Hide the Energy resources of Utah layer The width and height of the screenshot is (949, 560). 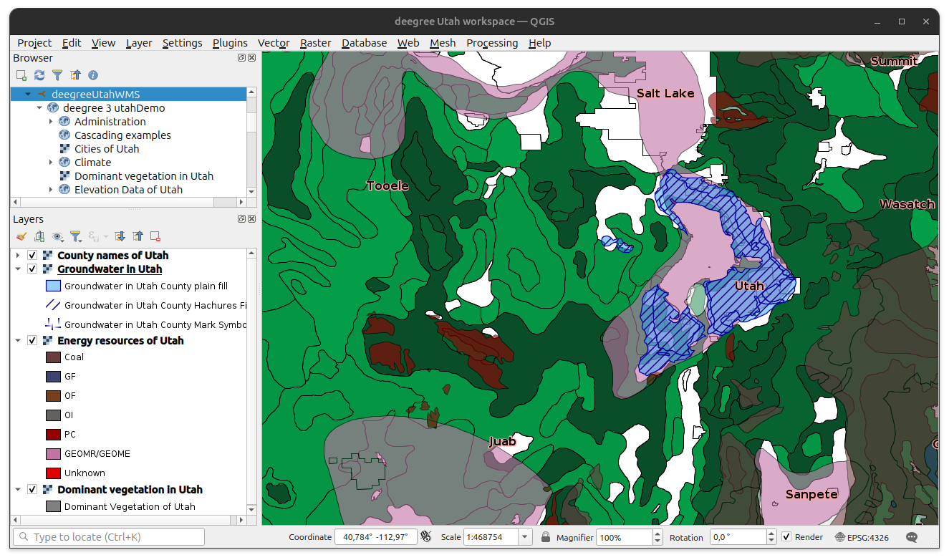pos(32,340)
